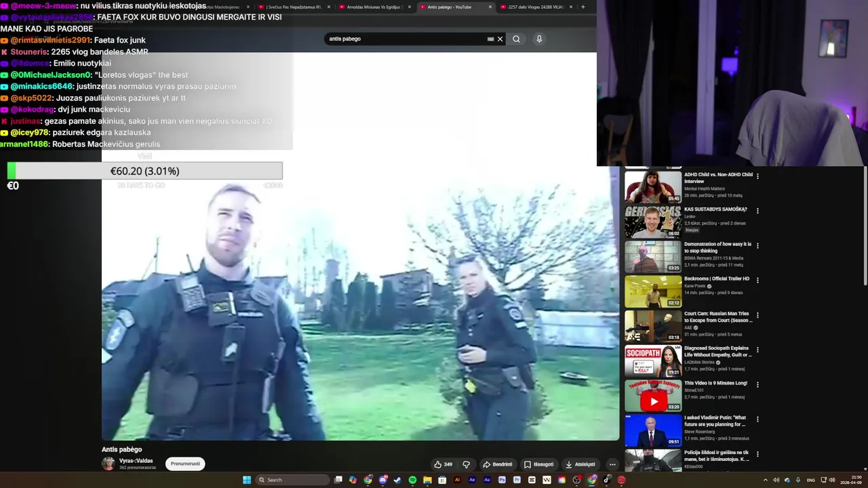
Task: Open options for KAS SUSTABDYS SAMOŠKĄ? video
Action: (757, 211)
